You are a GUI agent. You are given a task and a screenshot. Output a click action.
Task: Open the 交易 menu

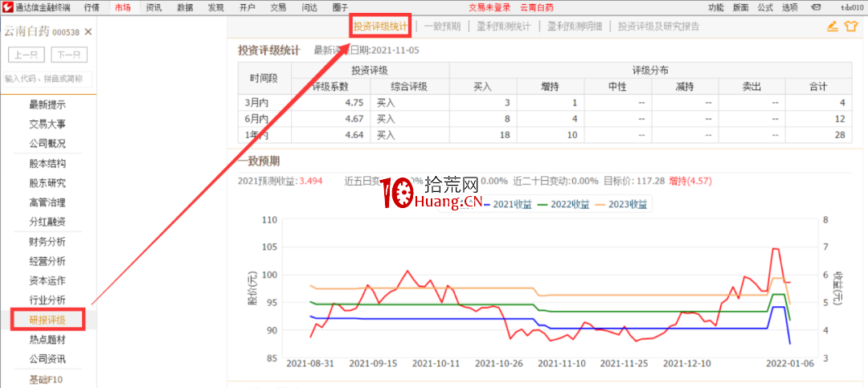[278, 8]
